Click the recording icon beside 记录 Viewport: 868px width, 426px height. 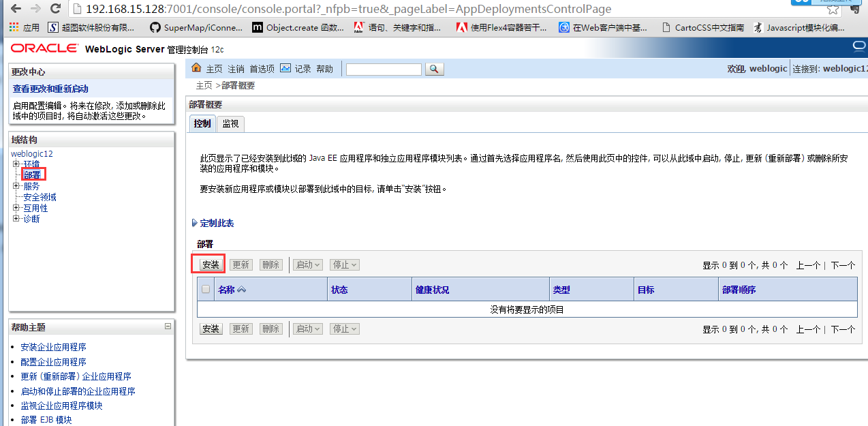click(285, 68)
